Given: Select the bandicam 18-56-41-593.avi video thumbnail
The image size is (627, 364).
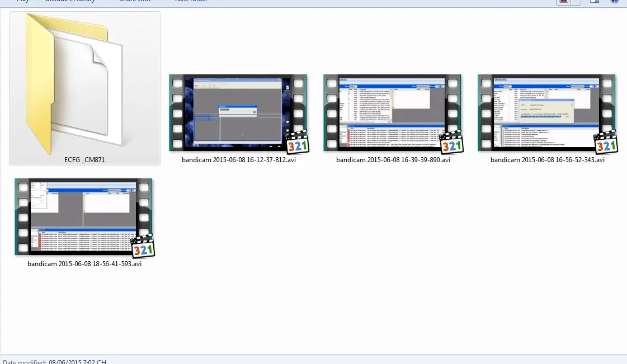Looking at the screenshot, I should click(83, 216).
